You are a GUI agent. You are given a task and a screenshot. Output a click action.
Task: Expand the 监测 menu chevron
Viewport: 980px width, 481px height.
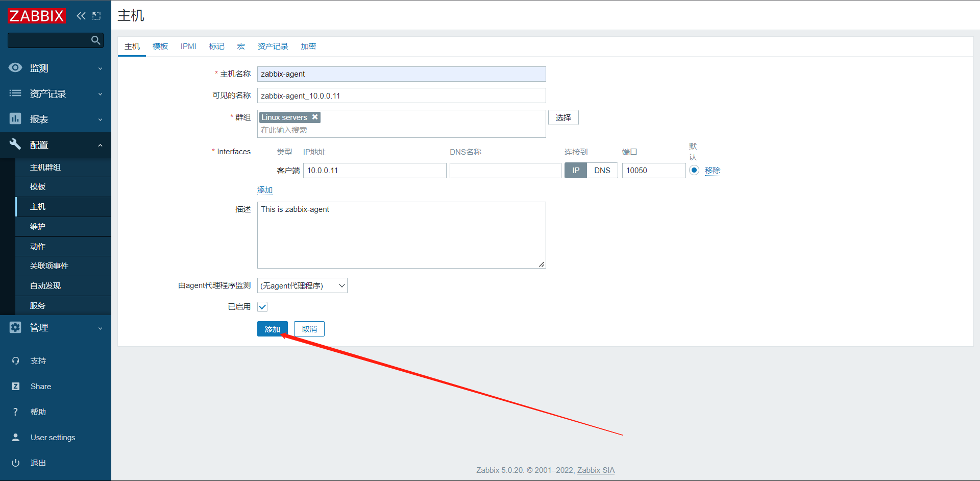pos(100,68)
